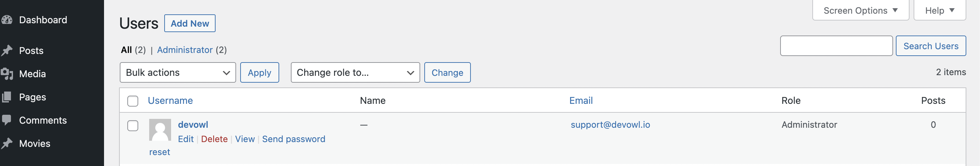This screenshot has height=166, width=980.
Task: Open the Comments menu item
Action: point(43,120)
